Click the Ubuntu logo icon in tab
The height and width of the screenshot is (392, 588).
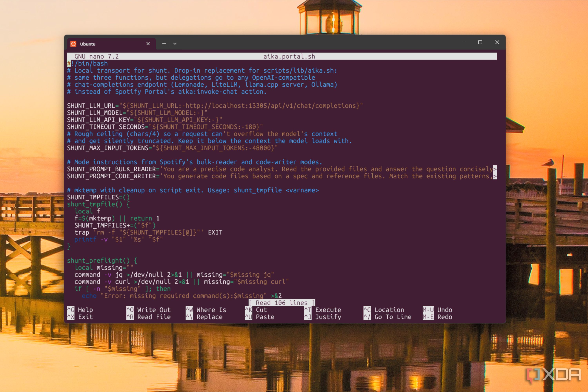[x=73, y=44]
